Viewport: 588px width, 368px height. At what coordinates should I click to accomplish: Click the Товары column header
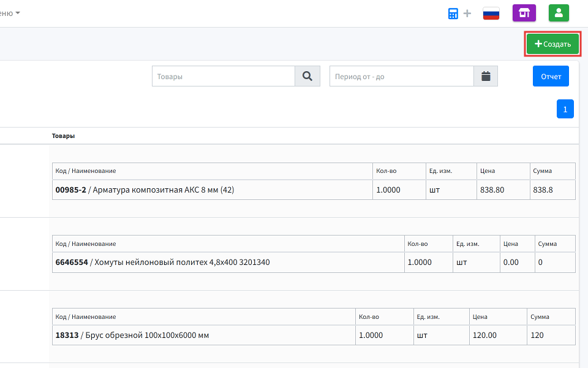click(x=63, y=136)
